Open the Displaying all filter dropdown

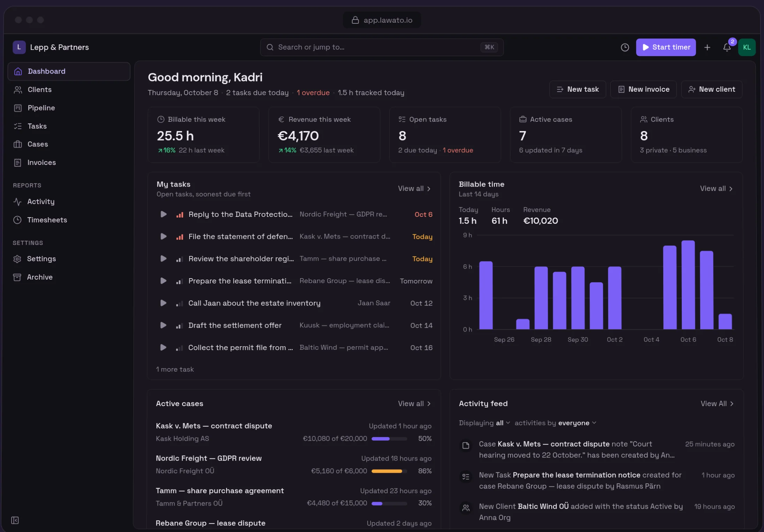(x=503, y=423)
